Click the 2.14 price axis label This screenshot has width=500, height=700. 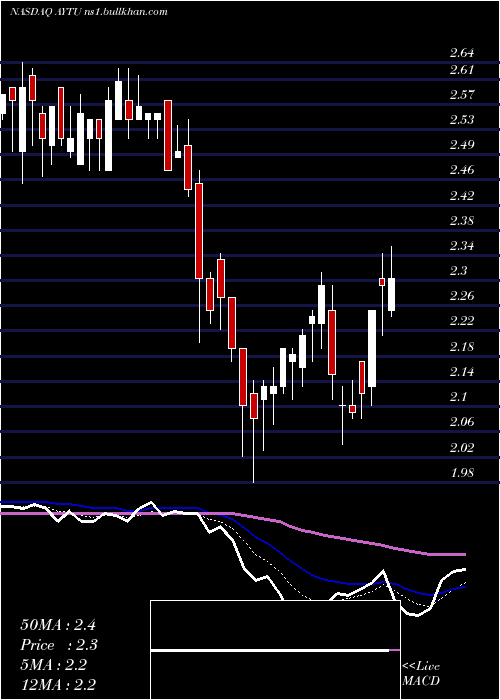tap(462, 371)
